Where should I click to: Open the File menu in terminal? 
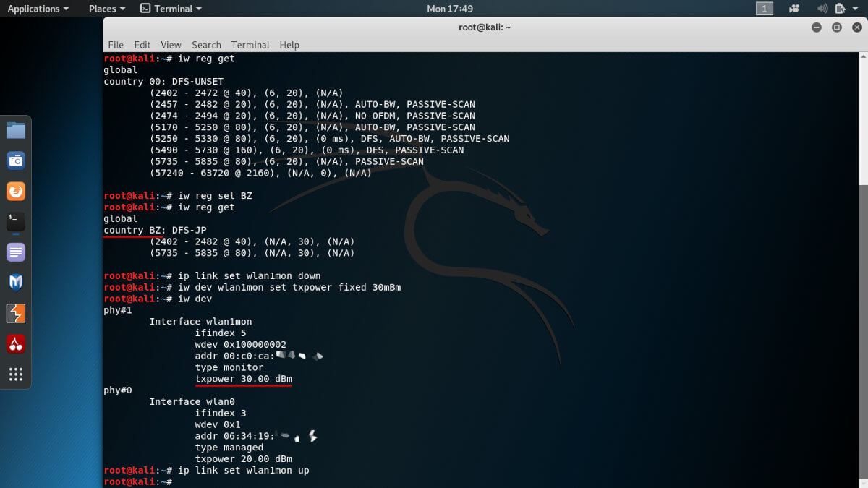click(x=116, y=45)
